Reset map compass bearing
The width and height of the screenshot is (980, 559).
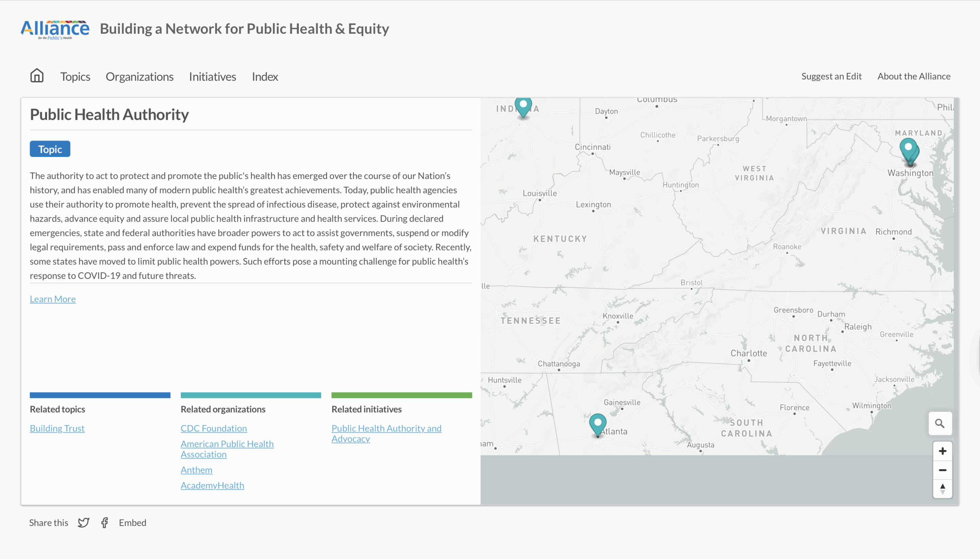[x=942, y=489]
